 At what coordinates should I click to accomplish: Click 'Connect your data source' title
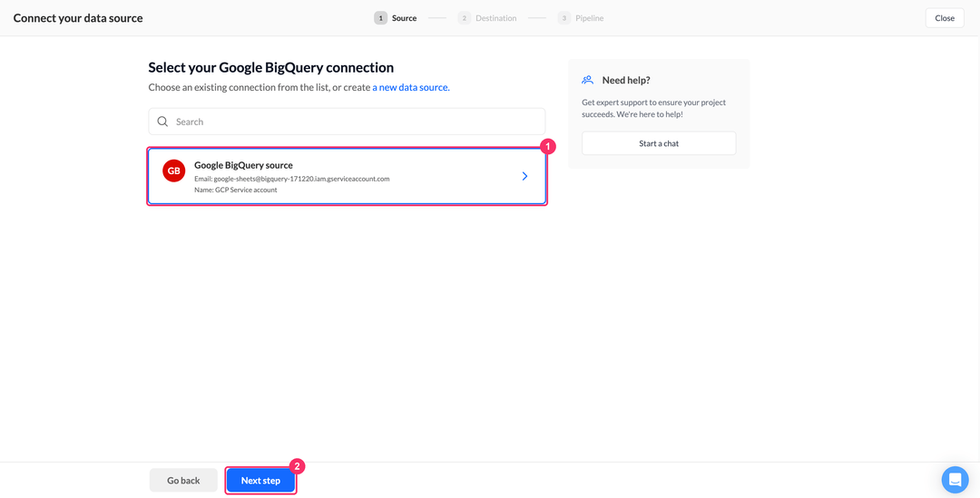78,18
